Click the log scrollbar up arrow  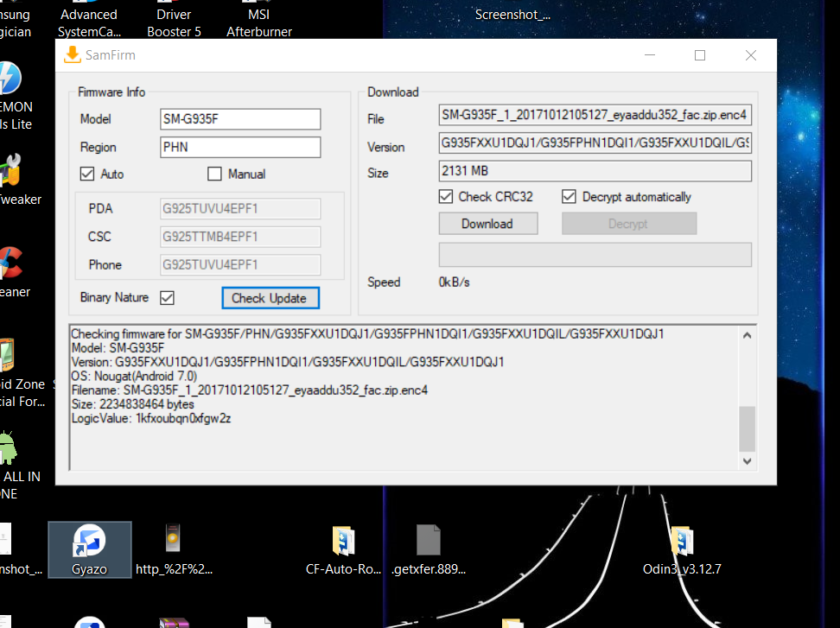click(x=747, y=335)
